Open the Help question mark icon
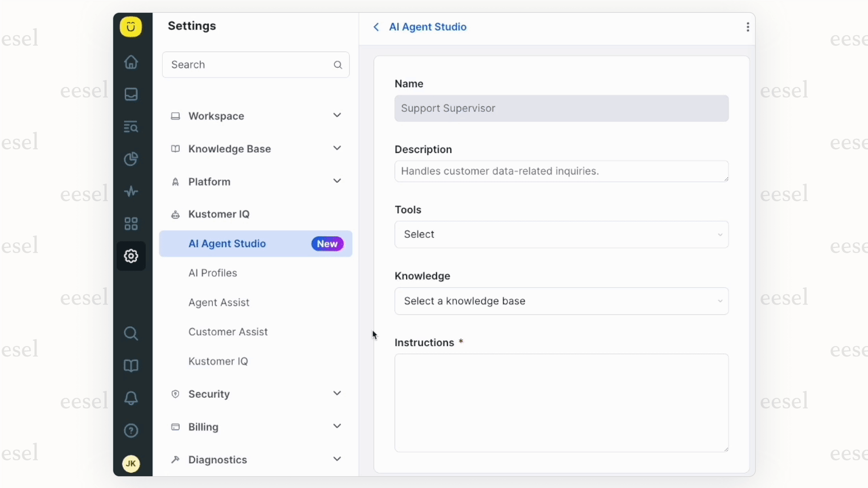868x488 pixels. [131, 430]
